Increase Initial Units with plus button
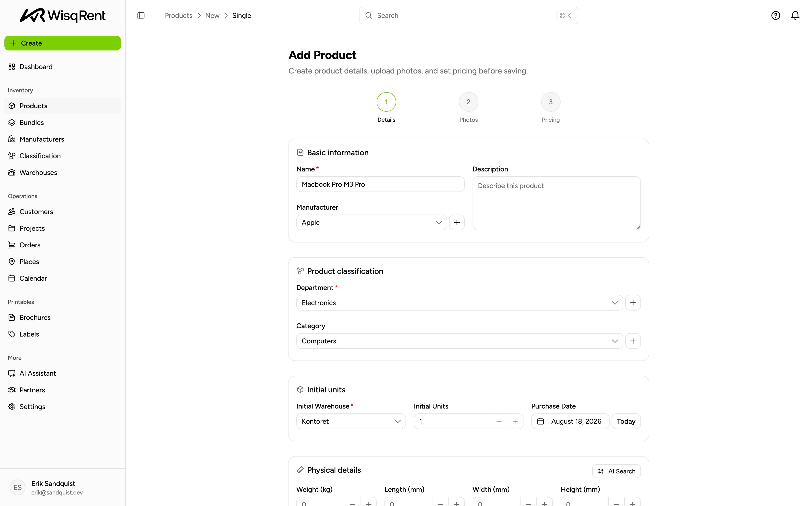This screenshot has height=506, width=812. [x=515, y=421]
